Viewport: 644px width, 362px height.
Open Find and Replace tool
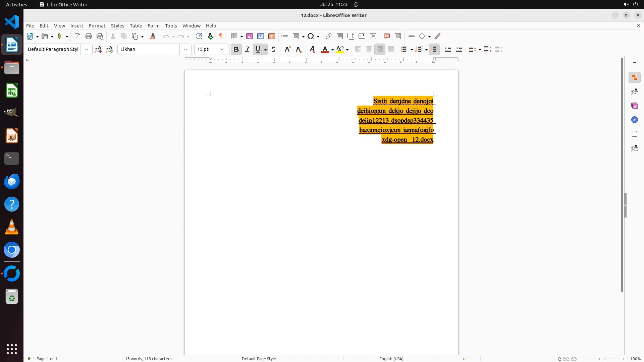point(199,36)
